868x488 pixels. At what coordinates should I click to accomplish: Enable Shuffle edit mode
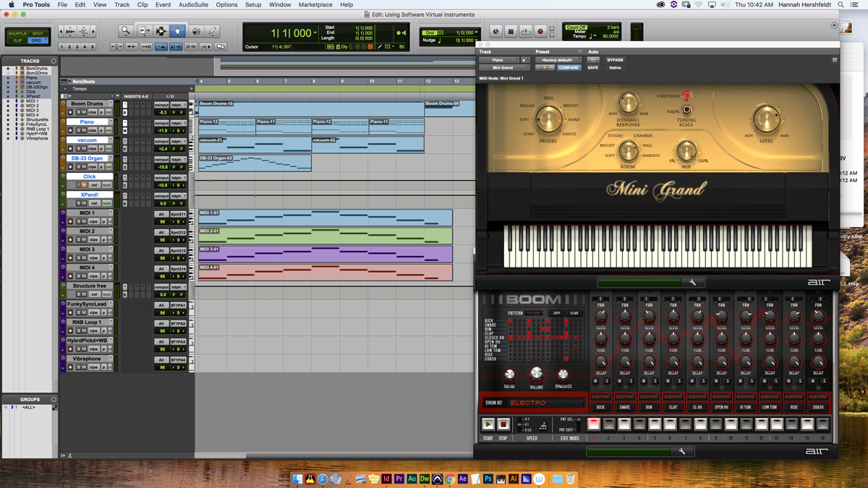17,33
